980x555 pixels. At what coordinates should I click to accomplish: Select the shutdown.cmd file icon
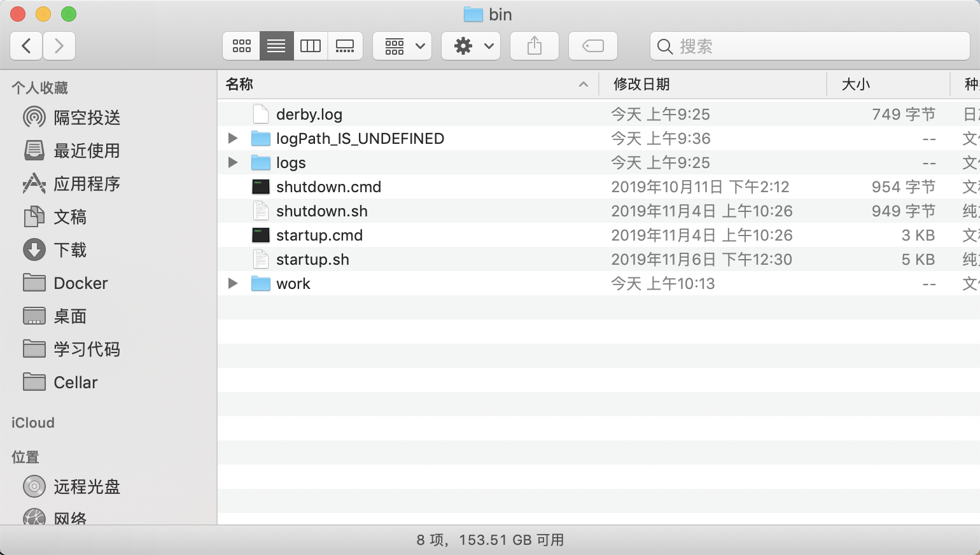pos(261,186)
